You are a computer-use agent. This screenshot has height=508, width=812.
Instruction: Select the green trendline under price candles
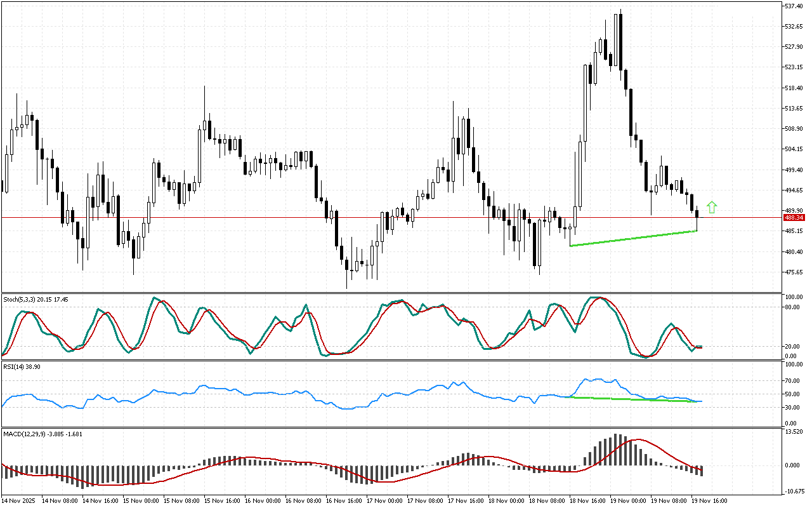coord(634,238)
